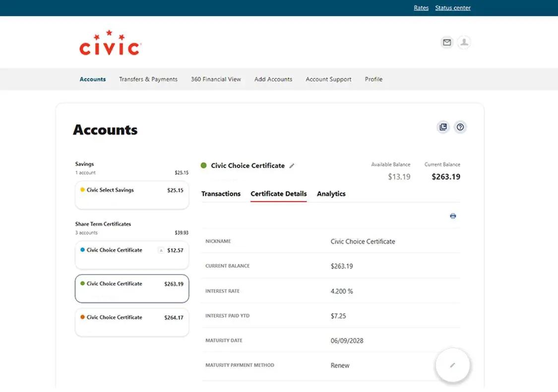This screenshot has width=558, height=392.
Task: Click the account organizer icon beside the help icon
Action: click(x=443, y=127)
